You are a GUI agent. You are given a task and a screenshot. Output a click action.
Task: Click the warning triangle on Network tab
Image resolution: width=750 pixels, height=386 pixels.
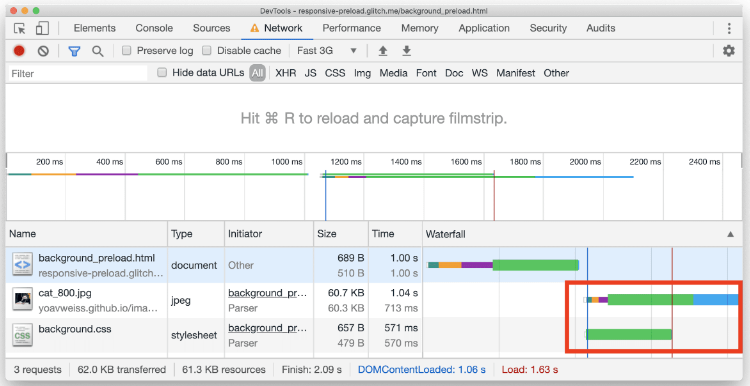click(255, 28)
